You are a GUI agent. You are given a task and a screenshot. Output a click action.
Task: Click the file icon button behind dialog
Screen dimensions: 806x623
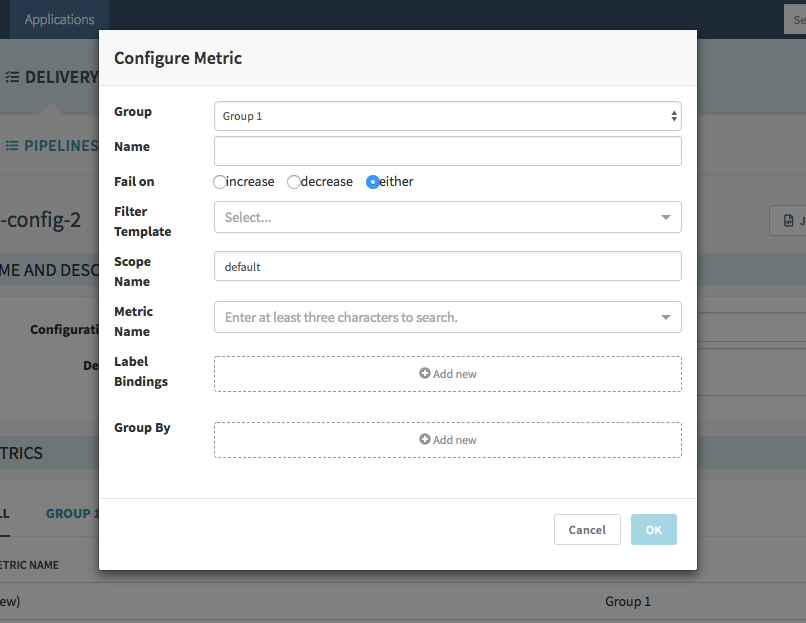(789, 221)
